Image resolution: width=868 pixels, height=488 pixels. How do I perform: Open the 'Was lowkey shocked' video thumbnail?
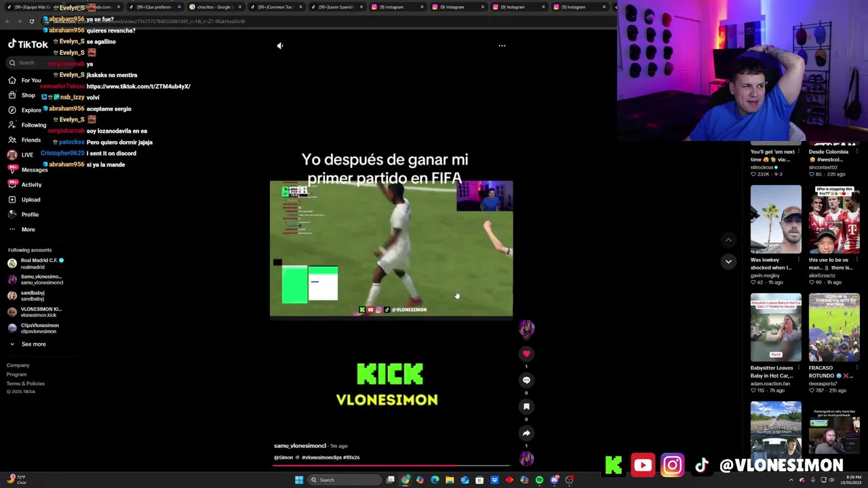[776, 220]
